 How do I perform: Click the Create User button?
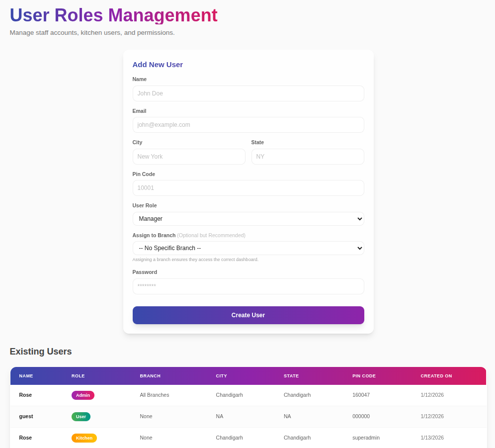pyautogui.click(x=248, y=315)
